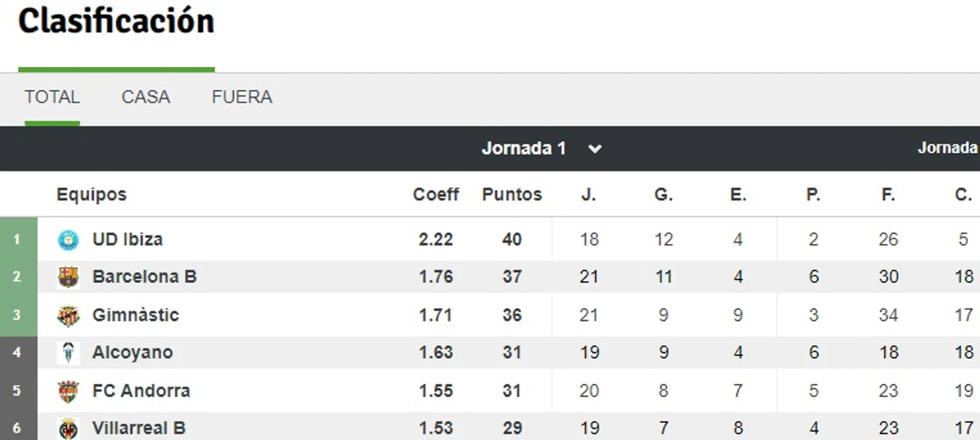Open the Alcoyano team page

point(132,353)
